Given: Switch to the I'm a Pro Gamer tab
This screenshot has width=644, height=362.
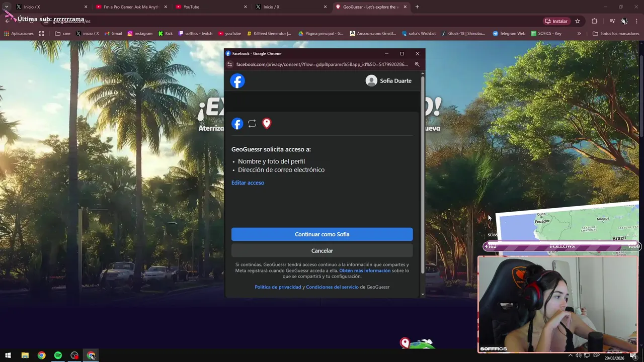Looking at the screenshot, I should [131, 7].
